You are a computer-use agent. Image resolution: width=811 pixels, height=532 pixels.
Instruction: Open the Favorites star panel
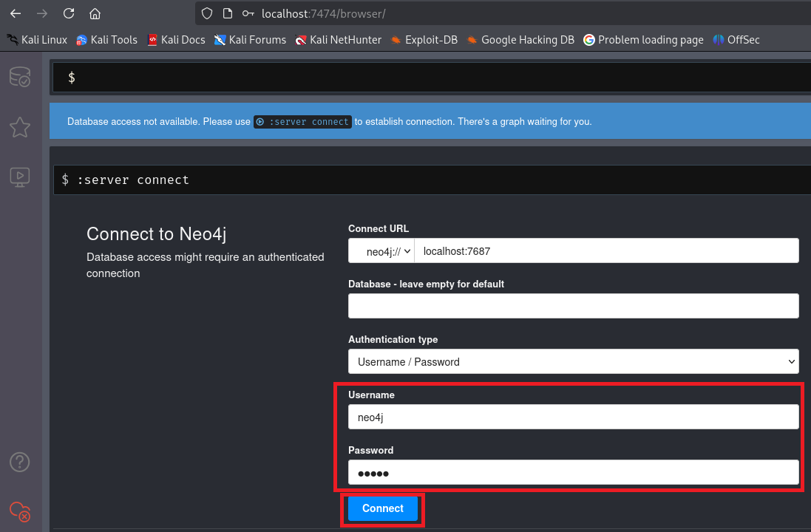tap(19, 127)
